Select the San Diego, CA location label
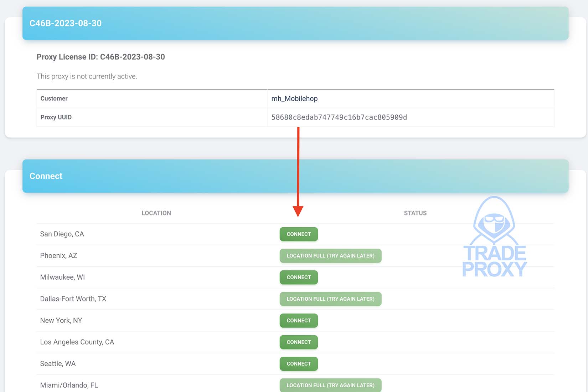Image resolution: width=588 pixels, height=392 pixels. [62, 234]
